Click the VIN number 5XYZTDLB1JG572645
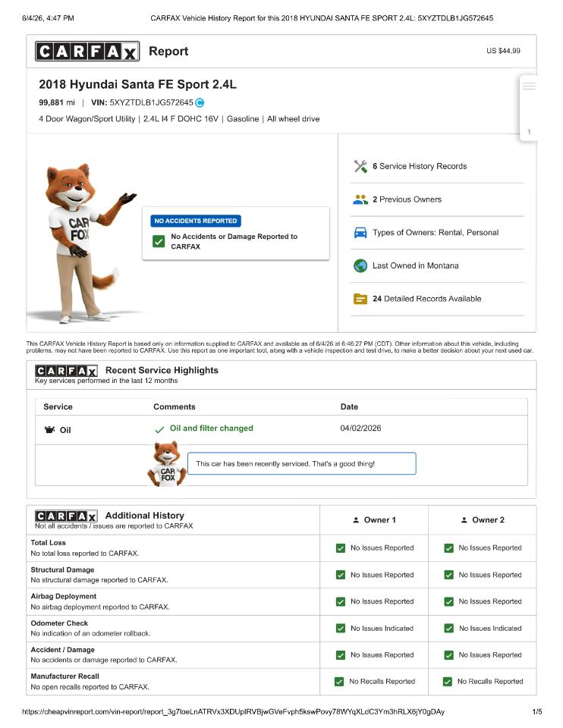This screenshot has width=563, height=728. (152, 102)
